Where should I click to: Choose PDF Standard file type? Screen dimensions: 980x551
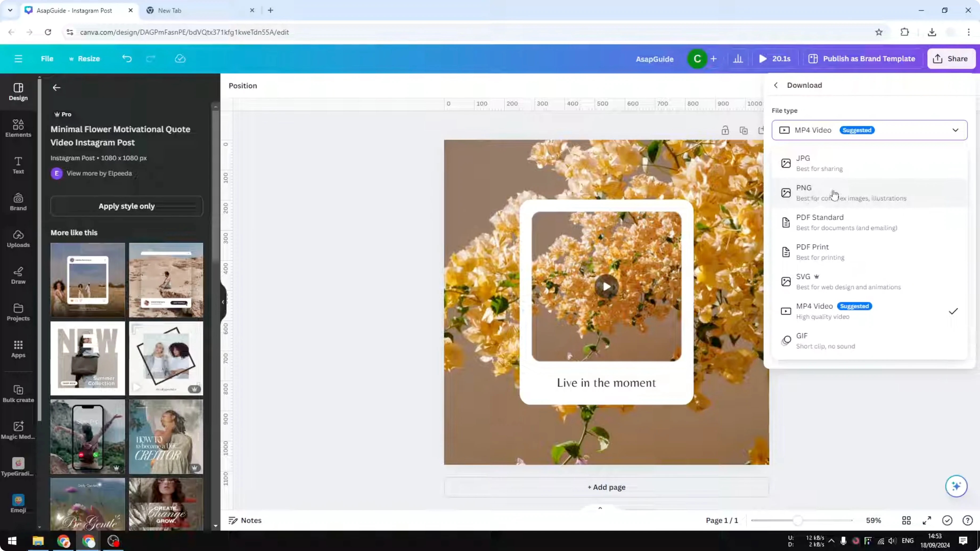[x=869, y=223]
